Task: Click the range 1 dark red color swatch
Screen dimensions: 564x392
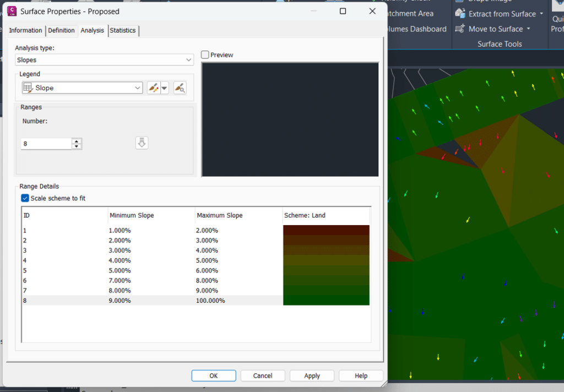Action: click(326, 230)
